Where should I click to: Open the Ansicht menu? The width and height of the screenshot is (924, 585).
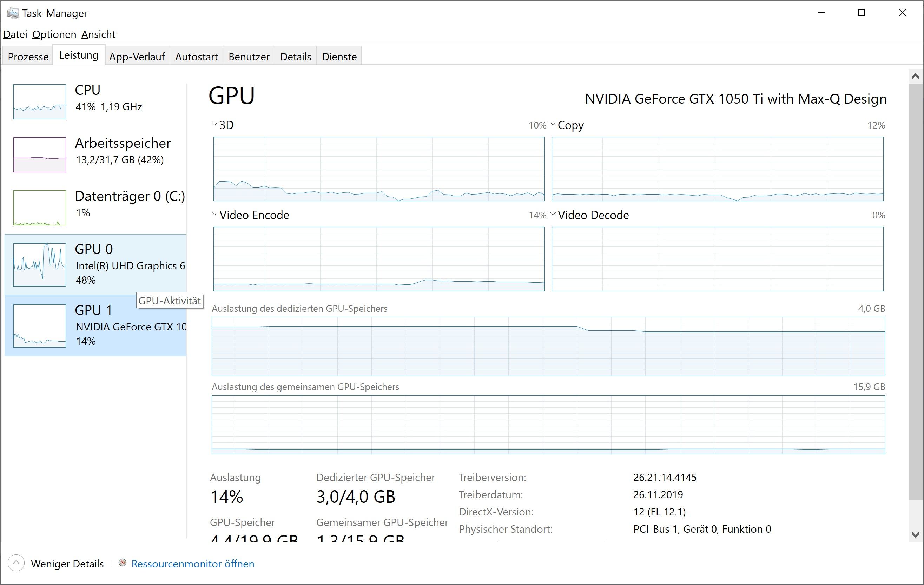coord(98,34)
